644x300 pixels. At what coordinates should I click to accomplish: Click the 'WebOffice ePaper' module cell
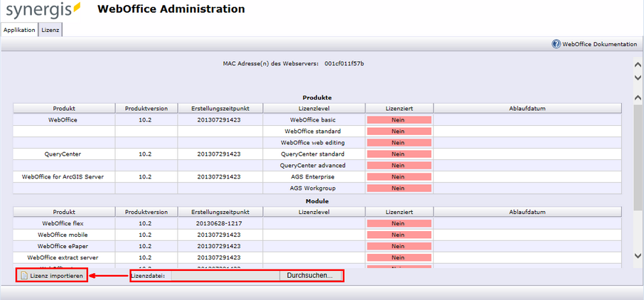pos(64,246)
